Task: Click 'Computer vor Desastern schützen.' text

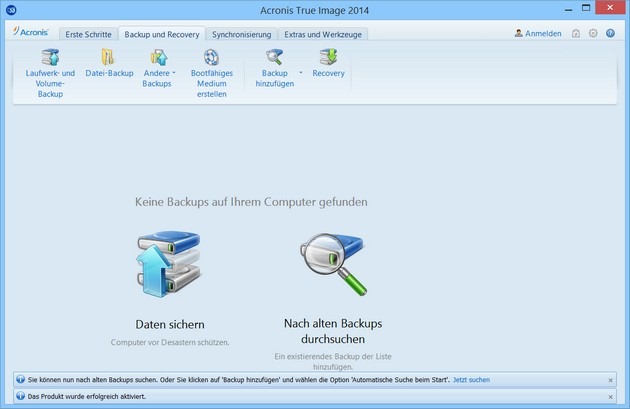Action: (170, 342)
